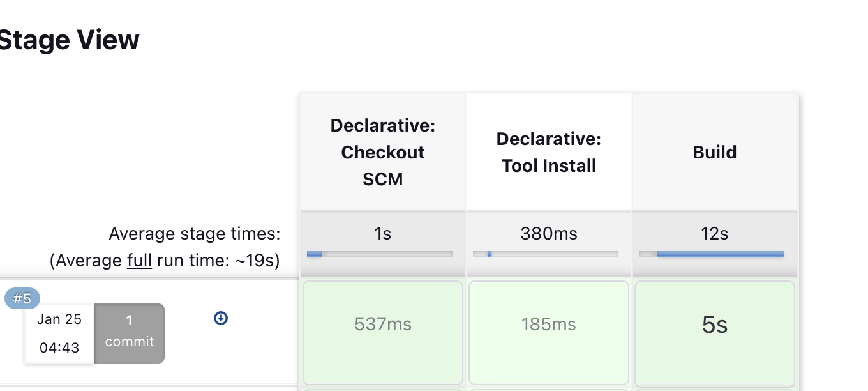Click the Build average time progress bar
The image size is (868, 391).
tap(712, 254)
